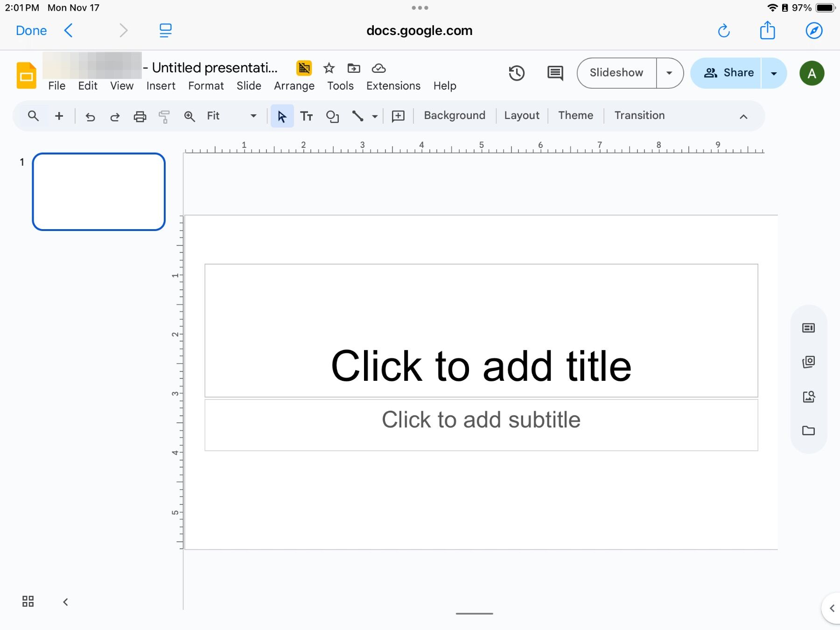Activate the paint format tool
Image resolution: width=840 pixels, height=630 pixels.
tap(164, 116)
